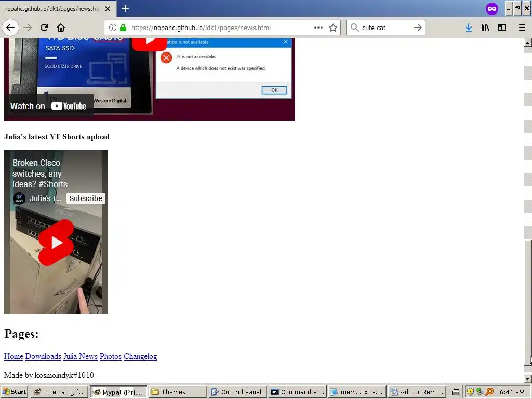Click the security shield tray icon
The height and width of the screenshot is (399, 532).
pos(470,392)
